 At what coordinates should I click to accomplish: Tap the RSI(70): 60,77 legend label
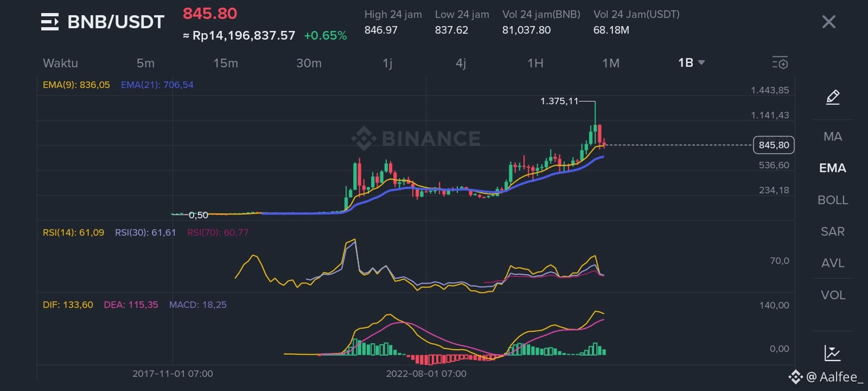coord(218,232)
